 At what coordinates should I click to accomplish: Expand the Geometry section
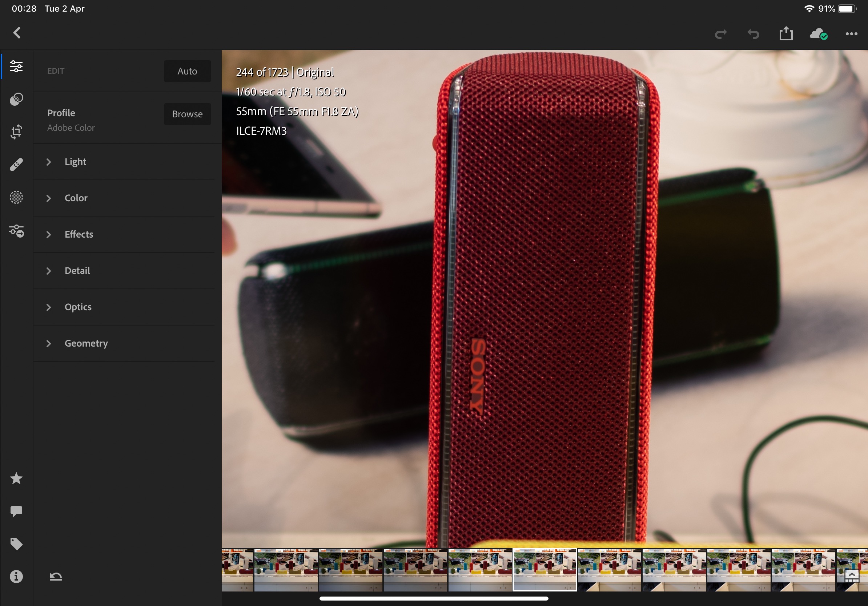point(86,343)
